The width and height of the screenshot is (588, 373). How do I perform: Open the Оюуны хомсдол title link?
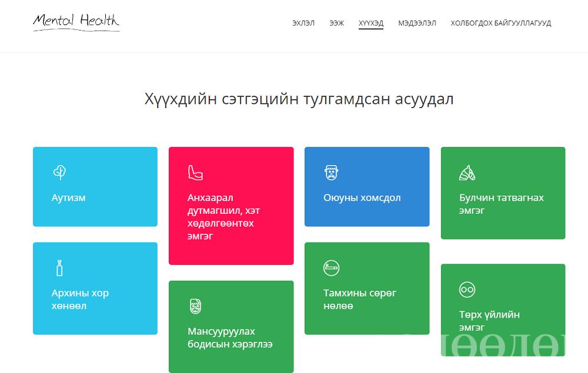362,198
